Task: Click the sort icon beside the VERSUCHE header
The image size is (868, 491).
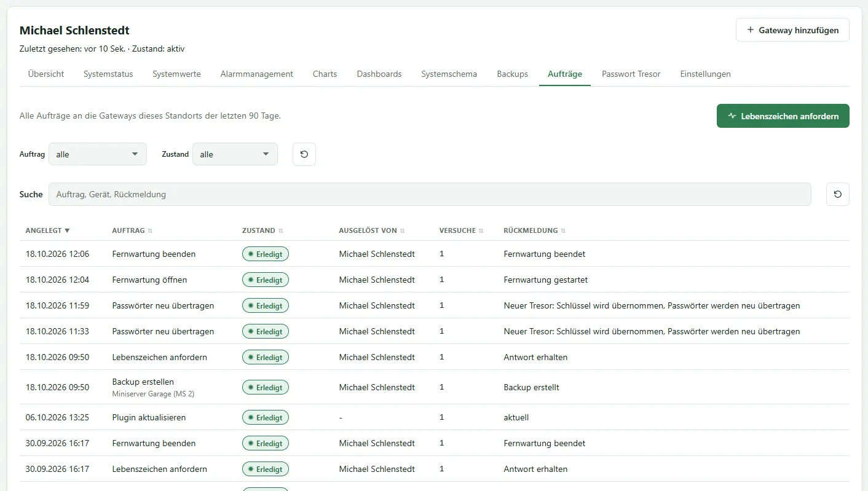Action: tap(481, 230)
